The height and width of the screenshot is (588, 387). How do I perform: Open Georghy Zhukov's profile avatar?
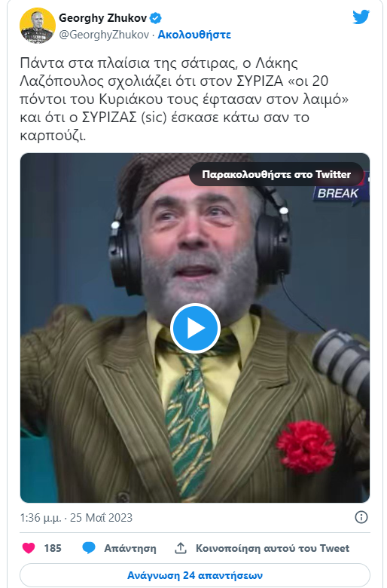[38, 26]
